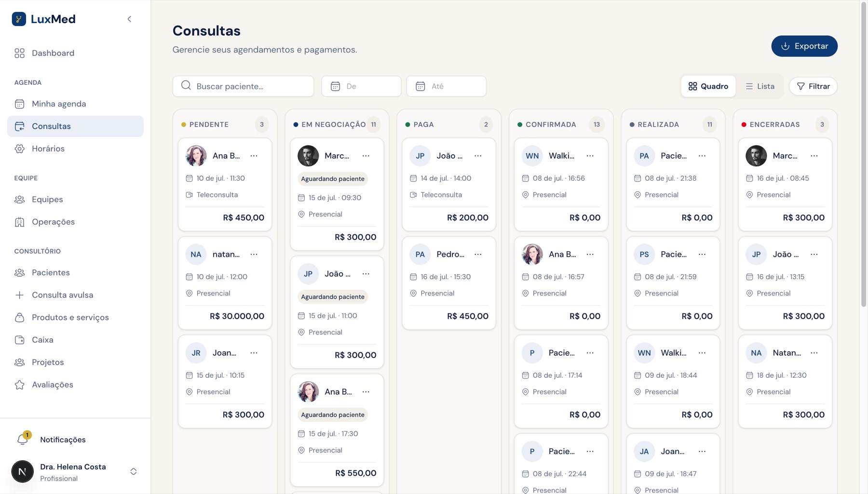Click 16 de jul. · 15:30 date
Viewport: 868px width, 494px height.
pos(446,277)
